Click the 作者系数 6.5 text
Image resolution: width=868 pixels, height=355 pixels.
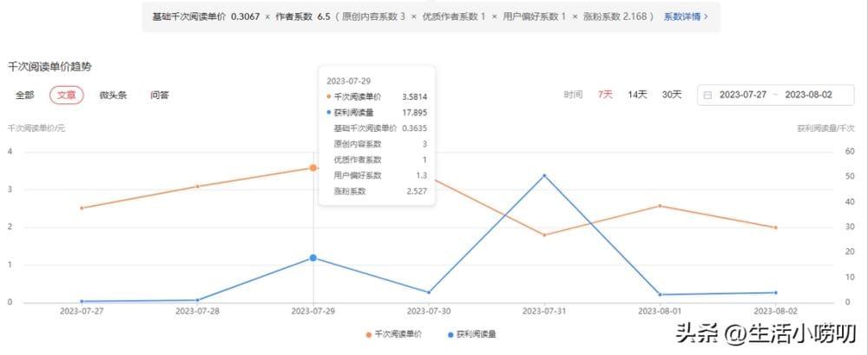302,16
